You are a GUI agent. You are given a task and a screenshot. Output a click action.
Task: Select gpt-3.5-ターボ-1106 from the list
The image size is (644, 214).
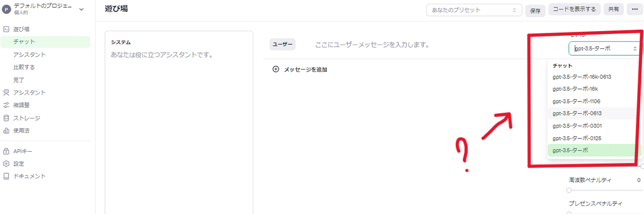(x=595, y=101)
